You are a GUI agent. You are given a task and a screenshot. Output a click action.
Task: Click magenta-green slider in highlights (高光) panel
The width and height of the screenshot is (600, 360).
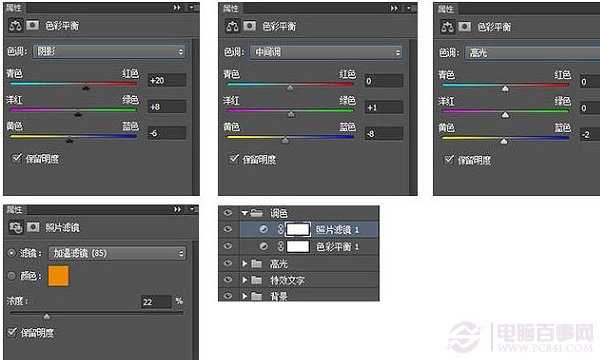[505, 111]
